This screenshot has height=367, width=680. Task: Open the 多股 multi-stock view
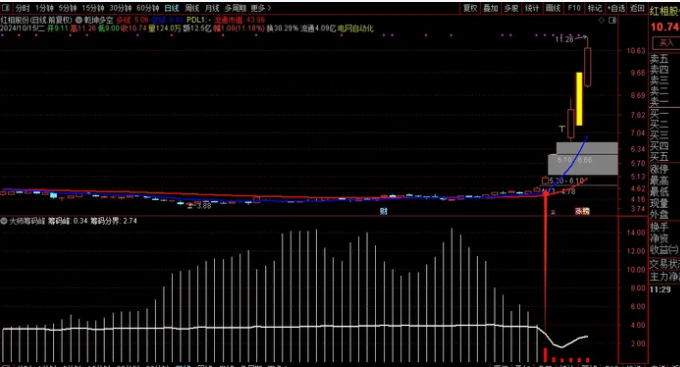tap(511, 8)
